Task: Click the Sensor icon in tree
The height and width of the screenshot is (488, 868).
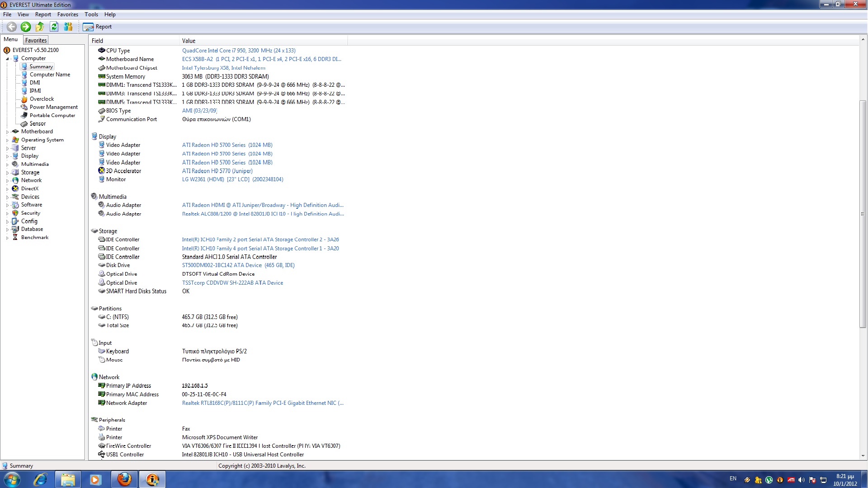Action: [x=24, y=123]
